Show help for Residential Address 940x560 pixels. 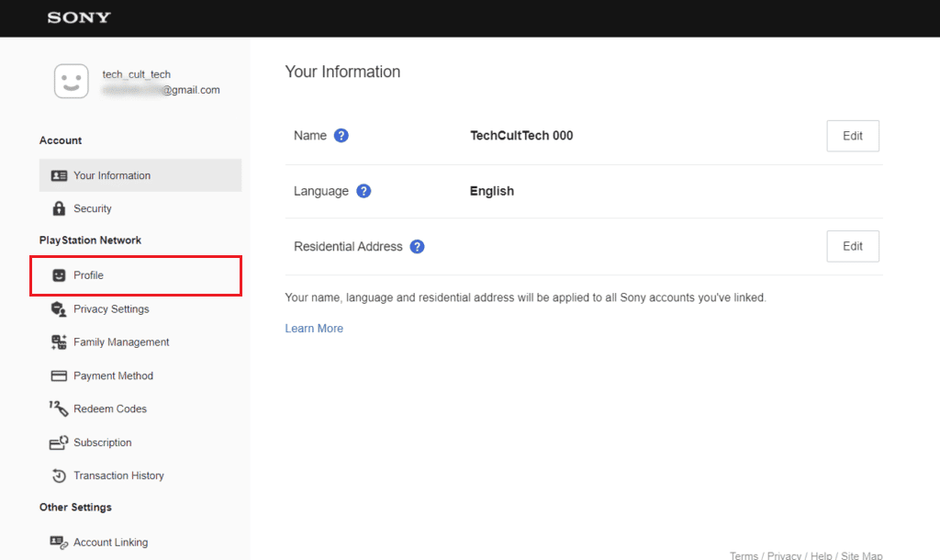pyautogui.click(x=418, y=247)
